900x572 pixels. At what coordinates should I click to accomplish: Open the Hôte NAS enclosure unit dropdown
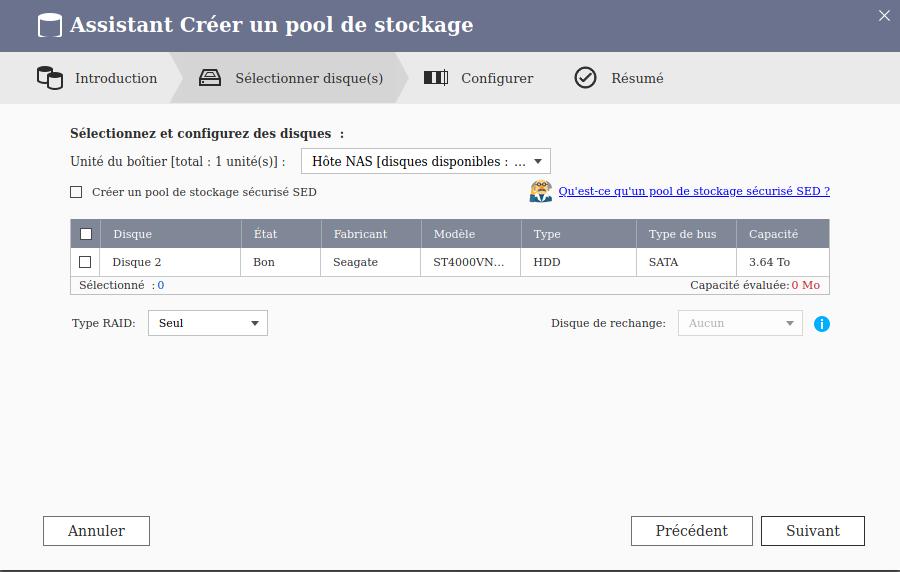(x=425, y=161)
